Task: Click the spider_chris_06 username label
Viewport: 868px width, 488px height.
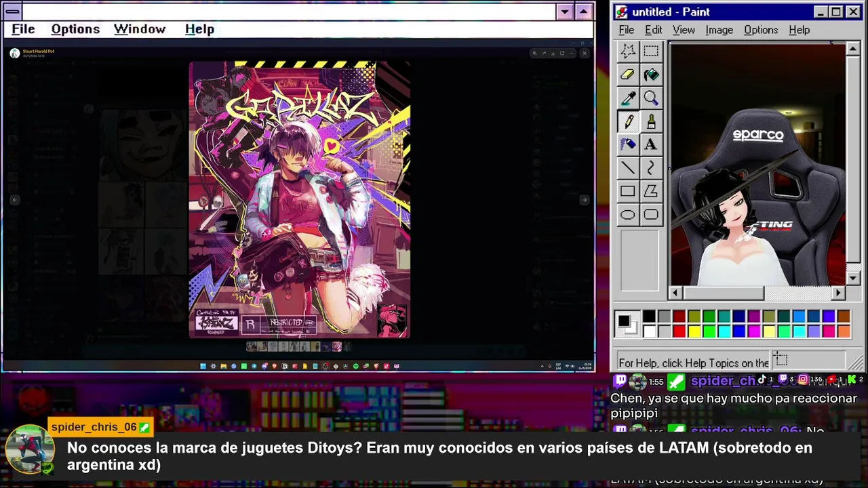Action: [x=94, y=428]
